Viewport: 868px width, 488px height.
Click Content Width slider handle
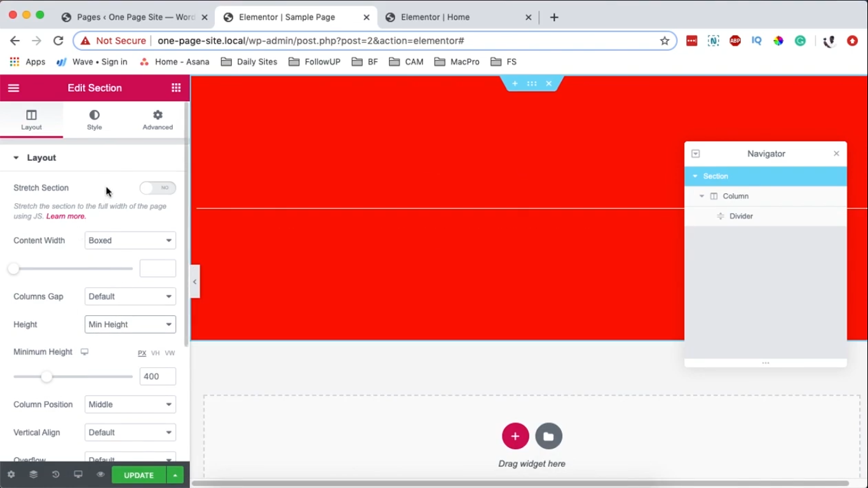pyautogui.click(x=13, y=269)
